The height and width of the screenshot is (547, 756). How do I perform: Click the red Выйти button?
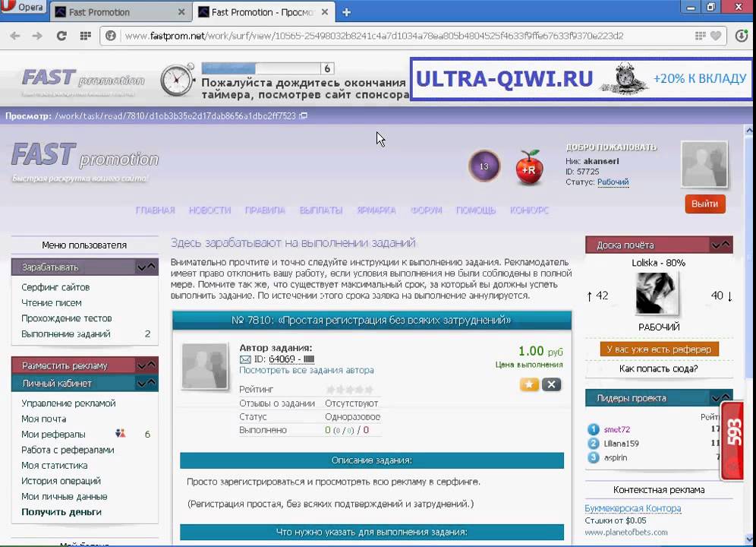[x=705, y=204]
